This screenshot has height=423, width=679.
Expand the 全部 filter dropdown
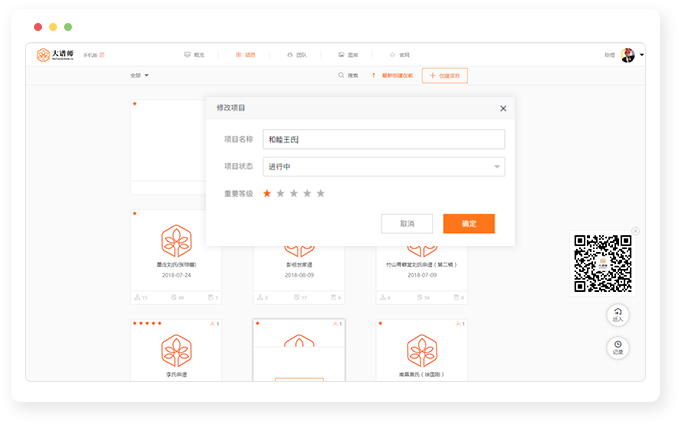click(139, 76)
